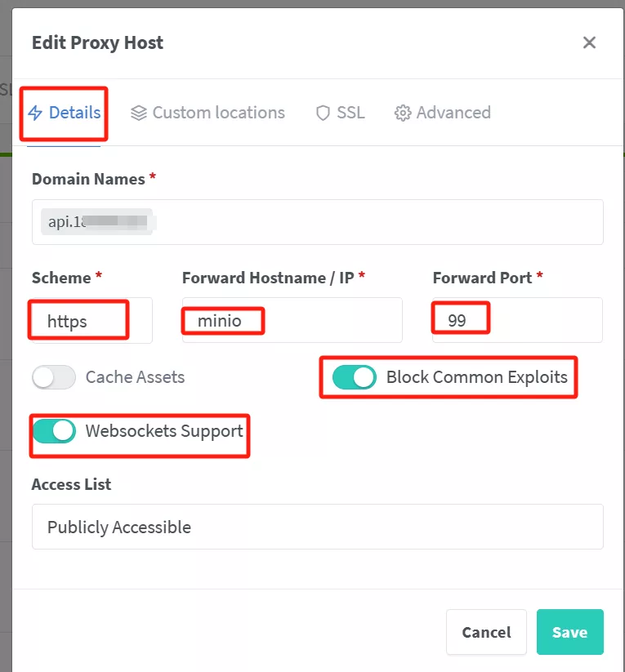Select the Details tab label
The width and height of the screenshot is (625, 672).
click(x=74, y=113)
